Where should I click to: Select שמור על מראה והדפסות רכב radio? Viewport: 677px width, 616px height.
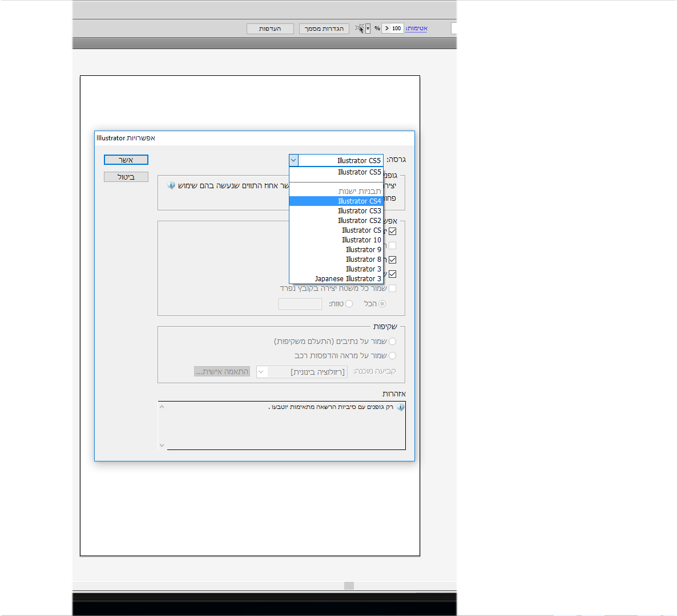point(393,355)
